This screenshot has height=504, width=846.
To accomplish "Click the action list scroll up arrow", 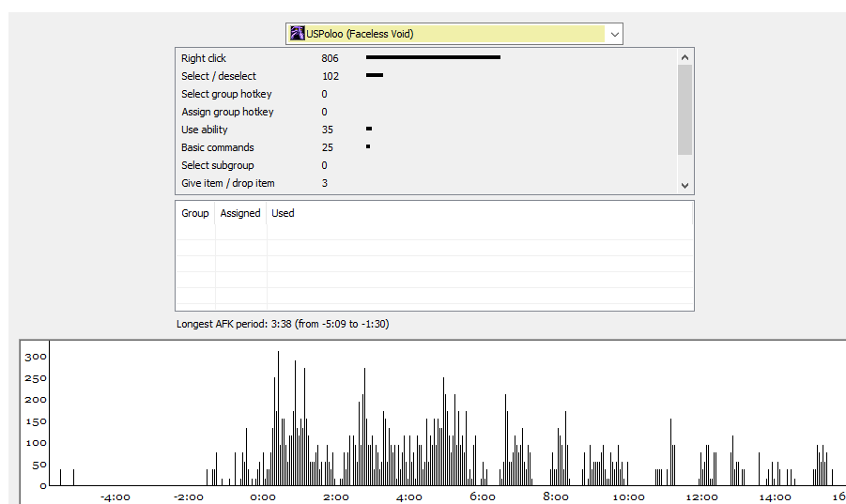I will click(x=684, y=57).
